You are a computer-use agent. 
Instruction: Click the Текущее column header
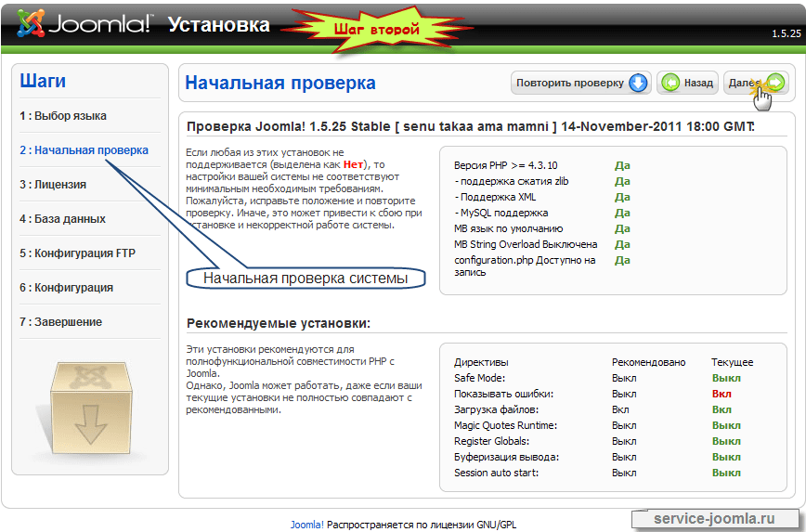(x=733, y=362)
